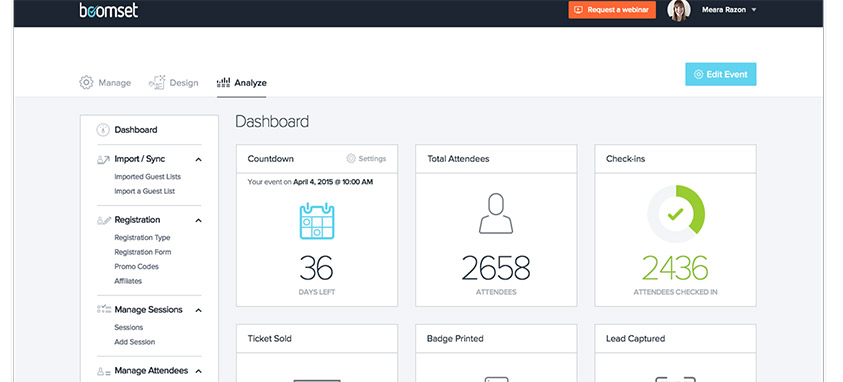Open the Meara Razon user dropdown
Viewport: 843px width, 382px height.
click(753, 10)
